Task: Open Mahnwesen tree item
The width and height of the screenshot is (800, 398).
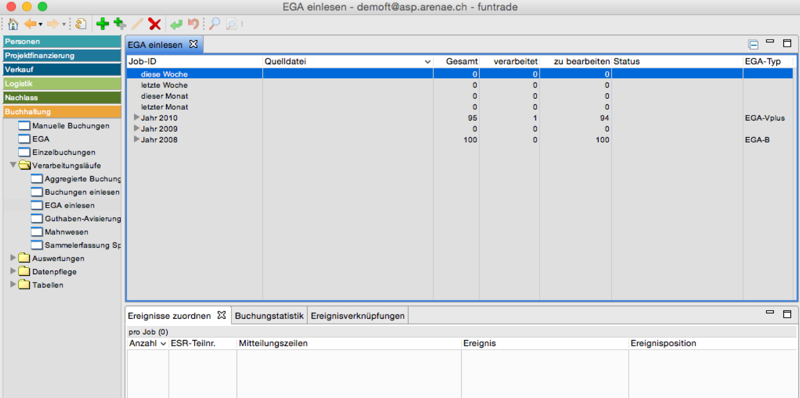Action: tap(66, 232)
